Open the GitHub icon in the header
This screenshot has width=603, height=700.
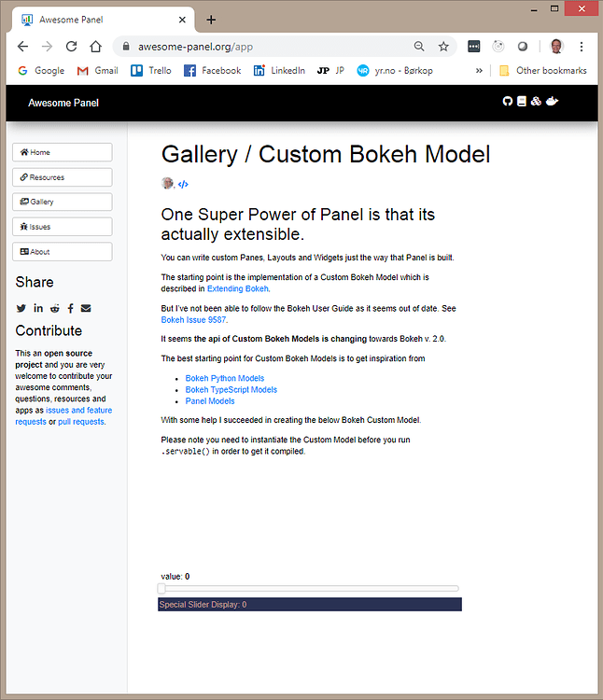click(x=508, y=102)
